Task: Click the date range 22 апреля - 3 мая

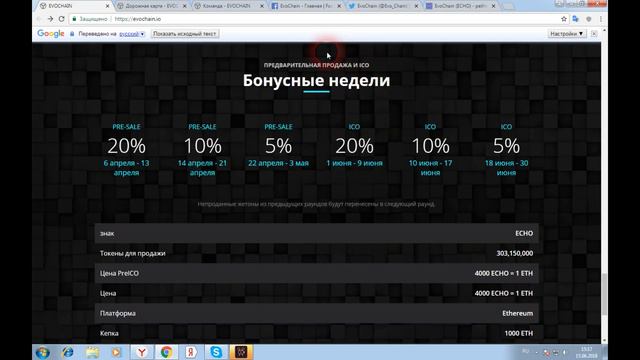Action: (x=278, y=163)
